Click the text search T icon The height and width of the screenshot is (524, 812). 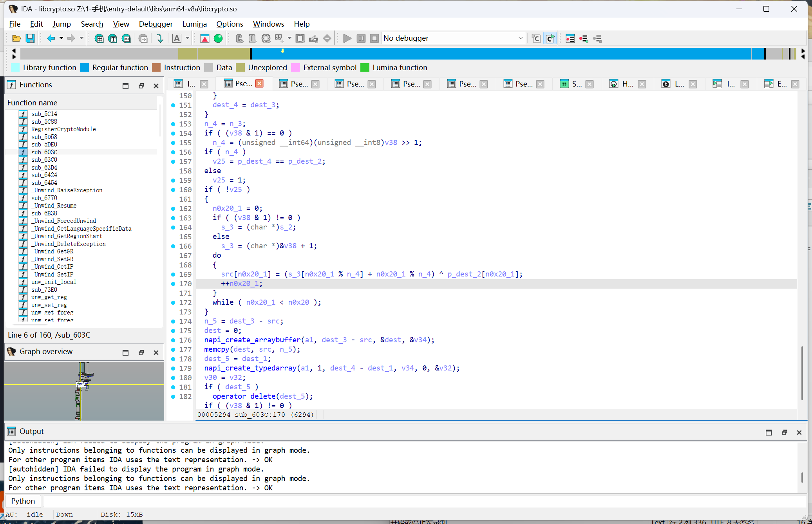coord(113,38)
